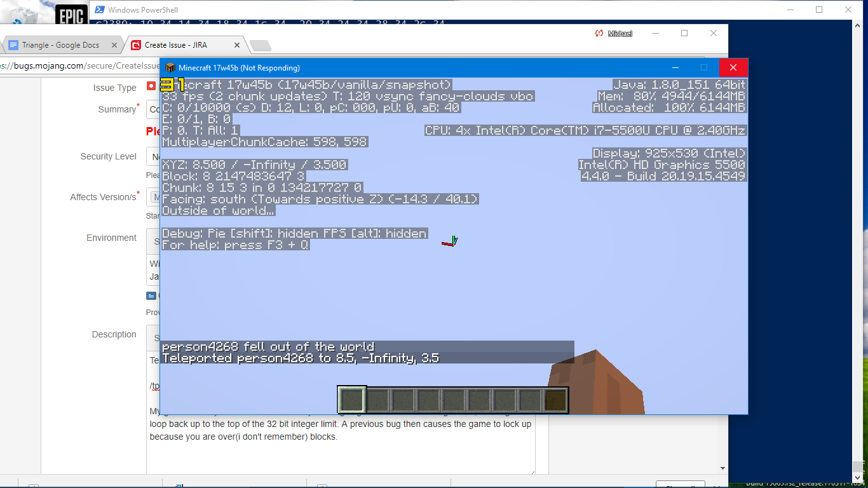Close the Triangle - Google Docs tab
This screenshot has height=488, width=868.
[x=115, y=45]
